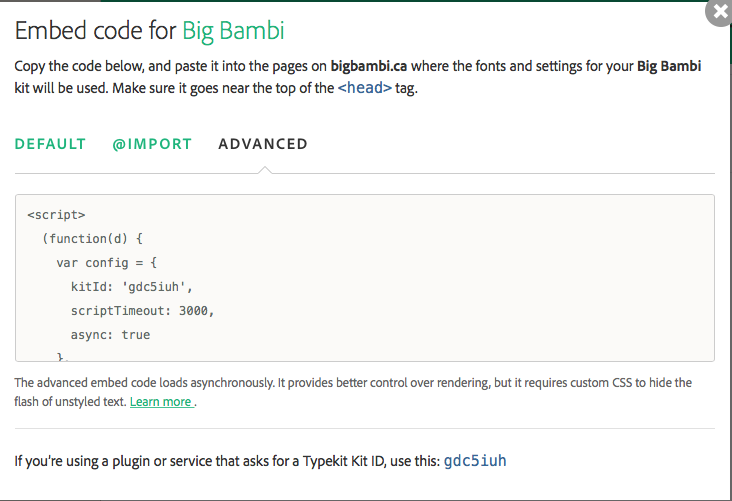Open the @IMPORT tab

coord(152,144)
